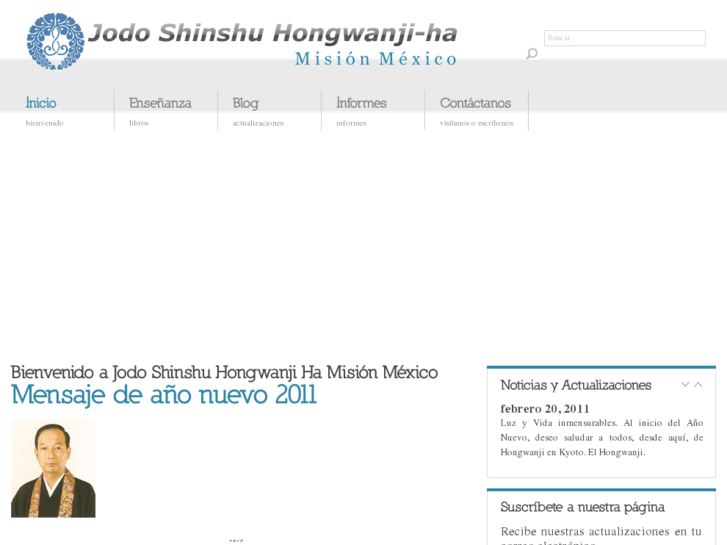The image size is (727, 545).
Task: Click the 'visítanos o escríbenos' subtitle
Action: point(477,123)
